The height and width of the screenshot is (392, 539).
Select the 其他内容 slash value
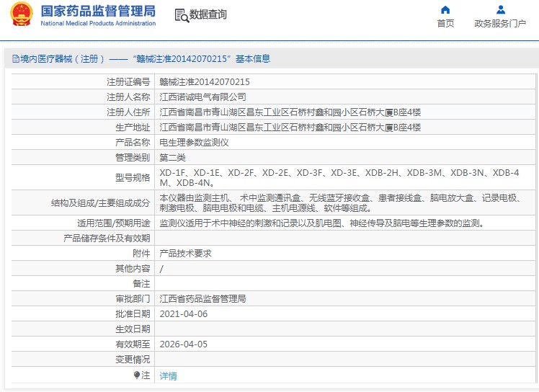tap(161, 269)
